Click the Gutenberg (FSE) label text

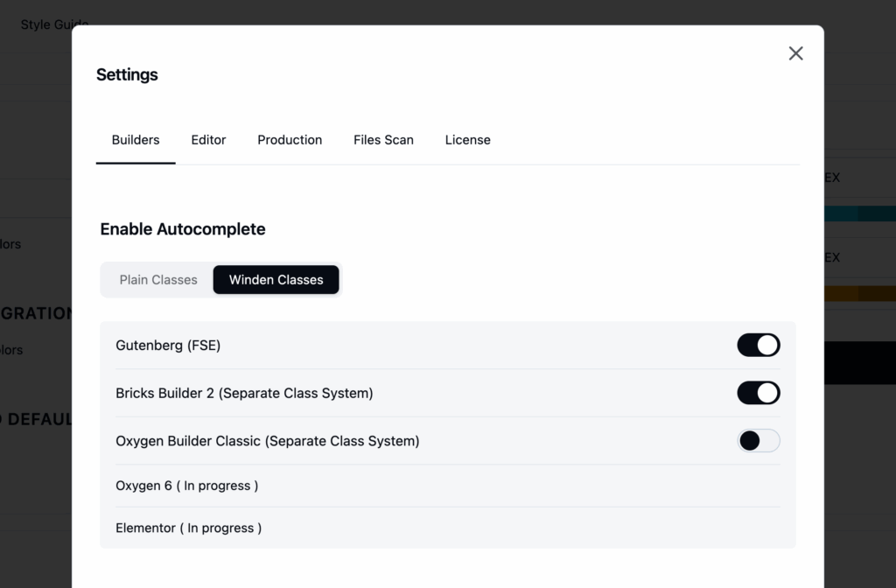click(x=168, y=346)
